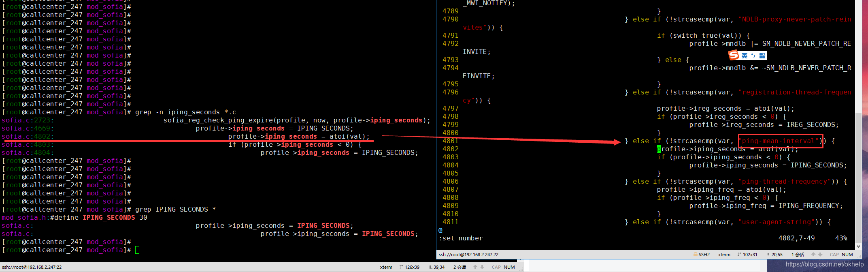Viewport: 868px width, 272px height.
Task: Click grep result line sofia.c:4669
Action: [x=177, y=129]
